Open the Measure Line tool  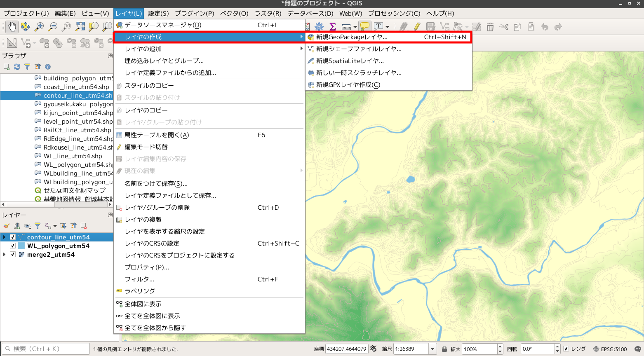coord(346,26)
